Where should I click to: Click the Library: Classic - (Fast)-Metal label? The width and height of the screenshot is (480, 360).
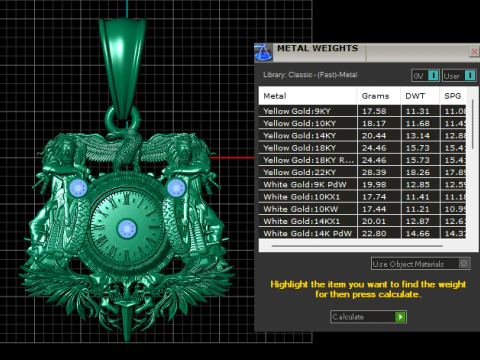[310, 75]
